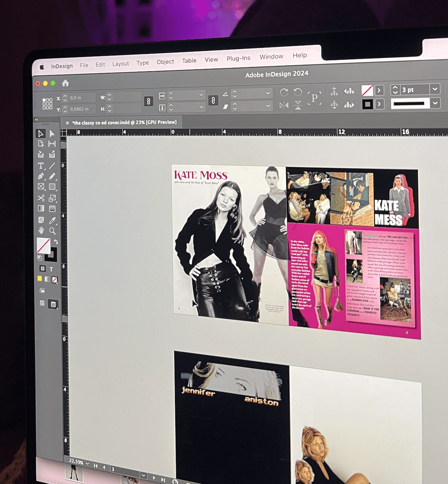448x484 pixels.
Task: Toggle constrain proportions for width and height
Action: (x=148, y=101)
